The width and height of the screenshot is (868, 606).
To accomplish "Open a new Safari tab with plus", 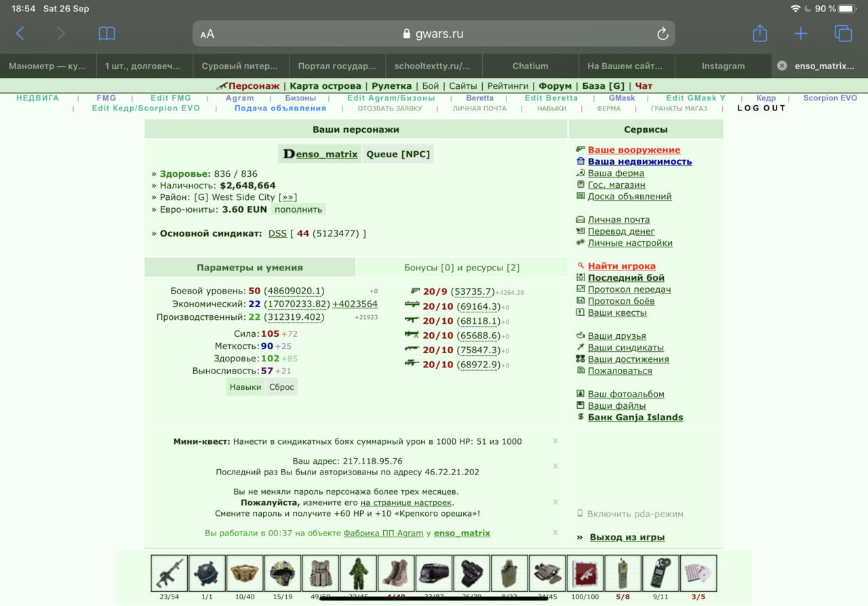I will (801, 33).
